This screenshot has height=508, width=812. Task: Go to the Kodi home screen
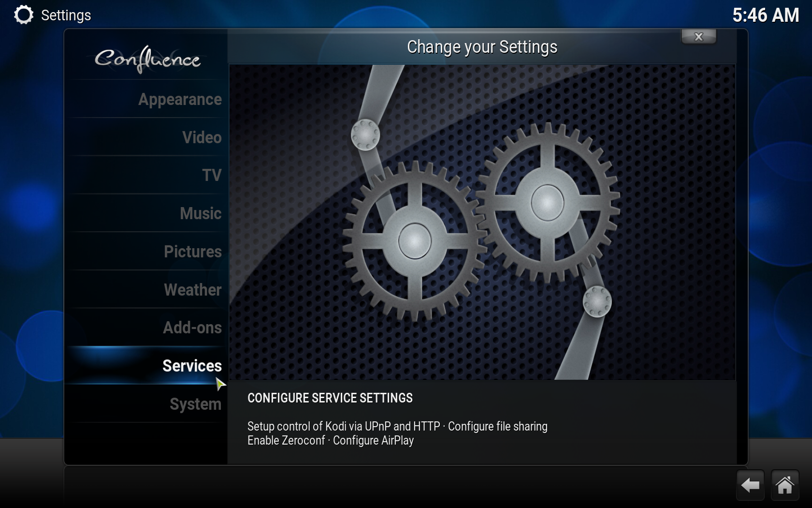784,485
